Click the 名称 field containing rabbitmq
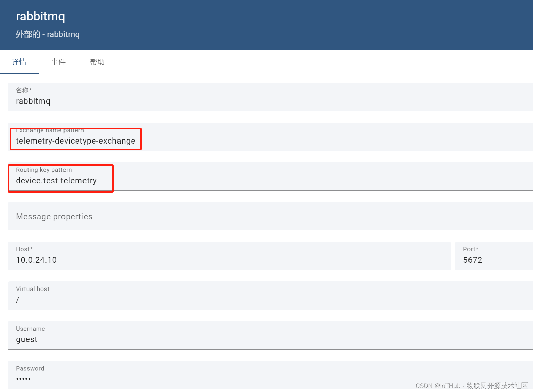533x392 pixels. click(270, 97)
